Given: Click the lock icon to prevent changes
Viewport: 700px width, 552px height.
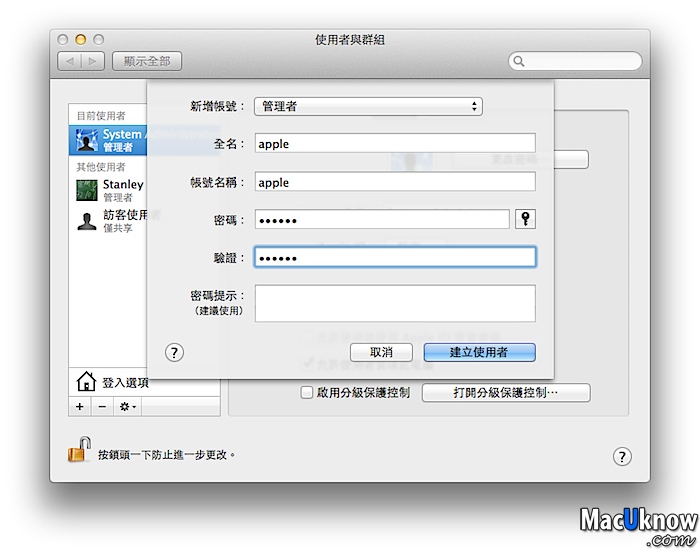Looking at the screenshot, I should click(79, 450).
